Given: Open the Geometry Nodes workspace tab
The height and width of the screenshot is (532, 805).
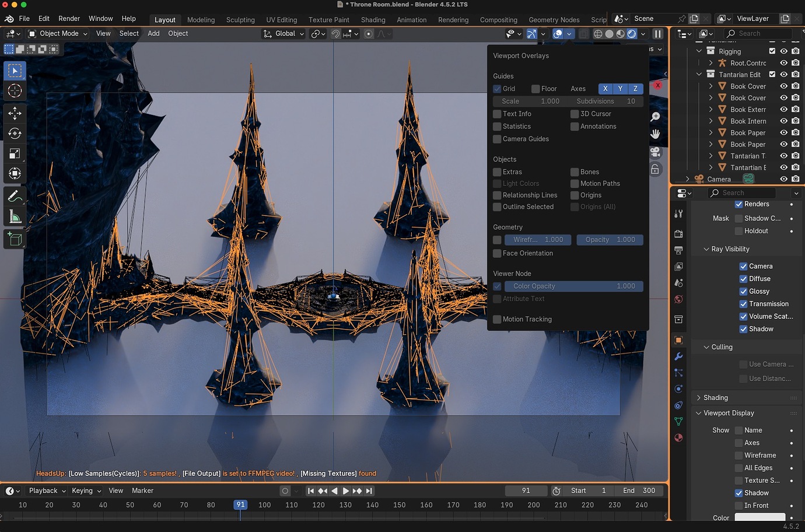Looking at the screenshot, I should point(554,20).
